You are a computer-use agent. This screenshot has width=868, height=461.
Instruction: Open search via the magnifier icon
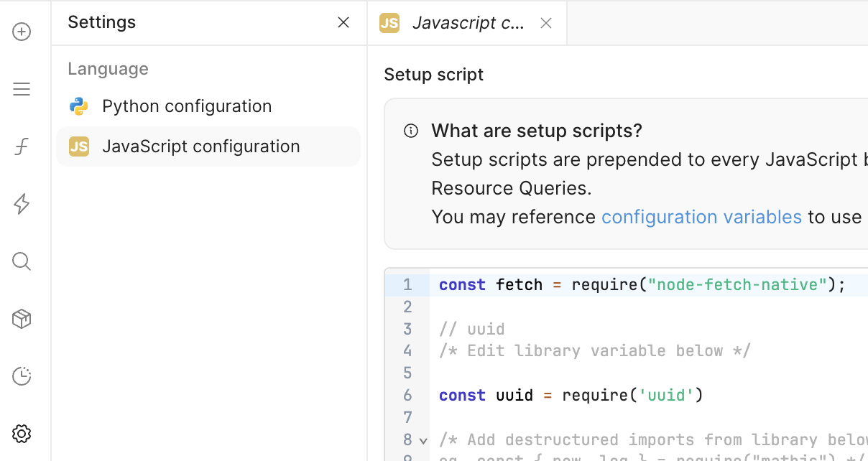(22, 261)
